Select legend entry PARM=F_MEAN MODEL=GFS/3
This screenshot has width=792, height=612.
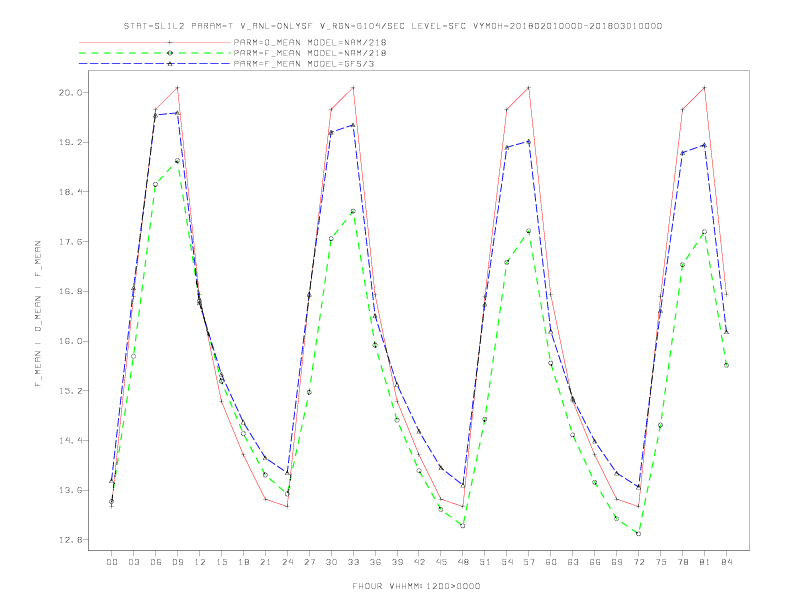(304, 64)
